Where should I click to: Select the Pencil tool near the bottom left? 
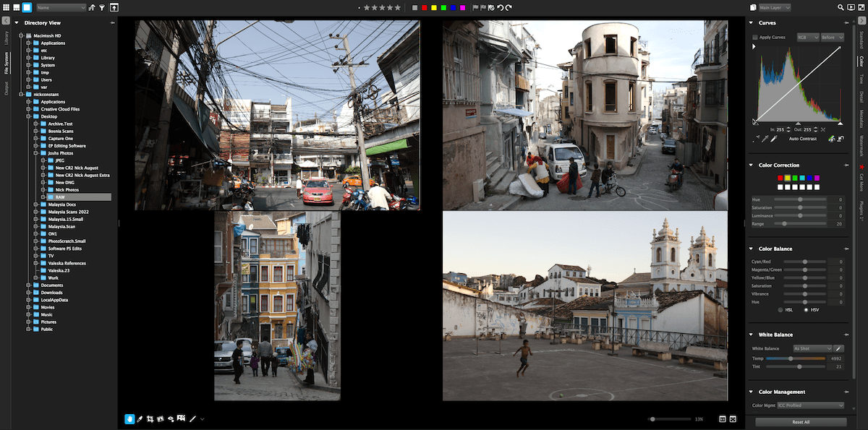140,418
